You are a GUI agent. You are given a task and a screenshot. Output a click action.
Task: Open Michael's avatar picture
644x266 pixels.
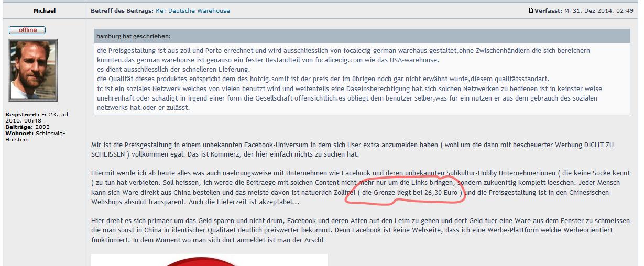coord(33,70)
